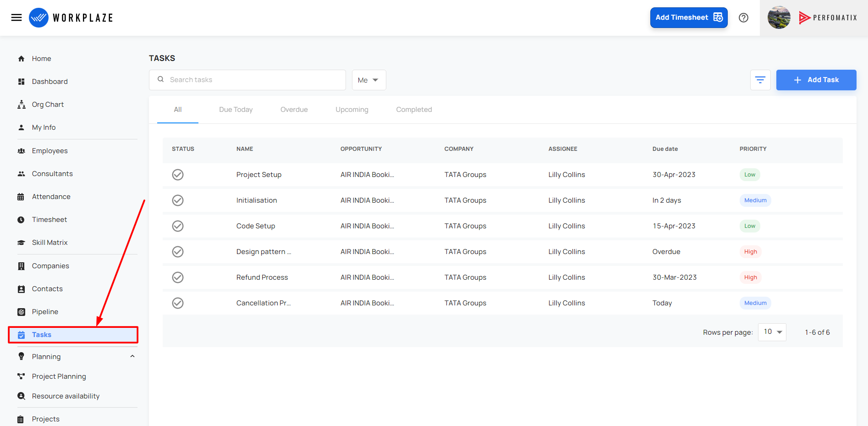
Task: Mark Refund Process task complete
Action: coord(178,277)
